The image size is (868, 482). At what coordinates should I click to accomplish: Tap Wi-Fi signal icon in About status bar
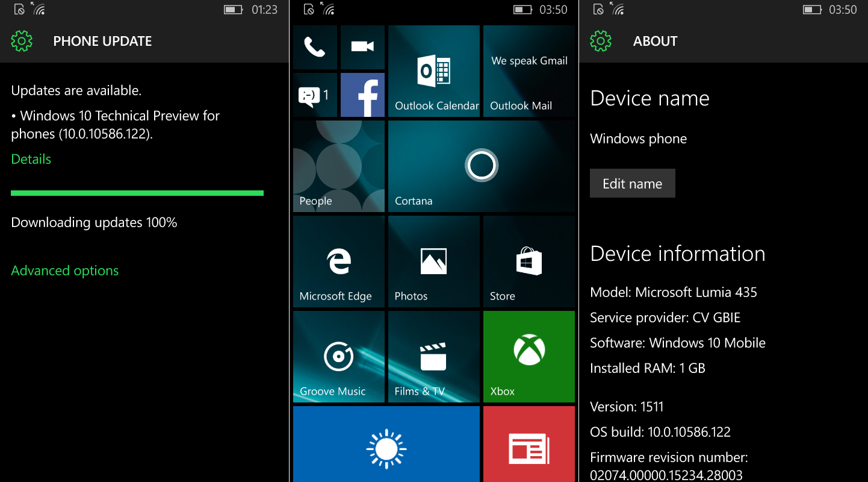[618, 9]
